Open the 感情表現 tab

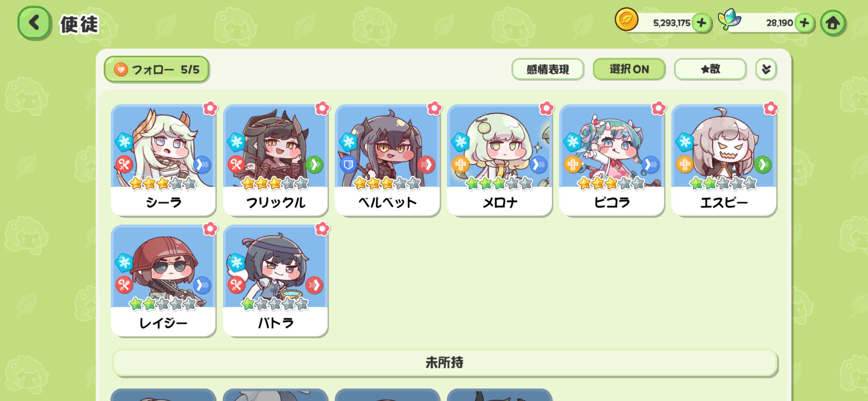point(548,69)
